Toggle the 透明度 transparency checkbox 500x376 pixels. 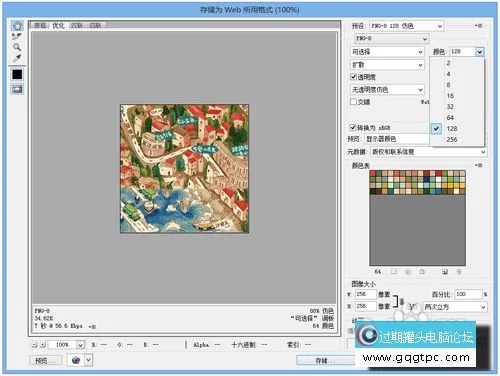pos(353,77)
